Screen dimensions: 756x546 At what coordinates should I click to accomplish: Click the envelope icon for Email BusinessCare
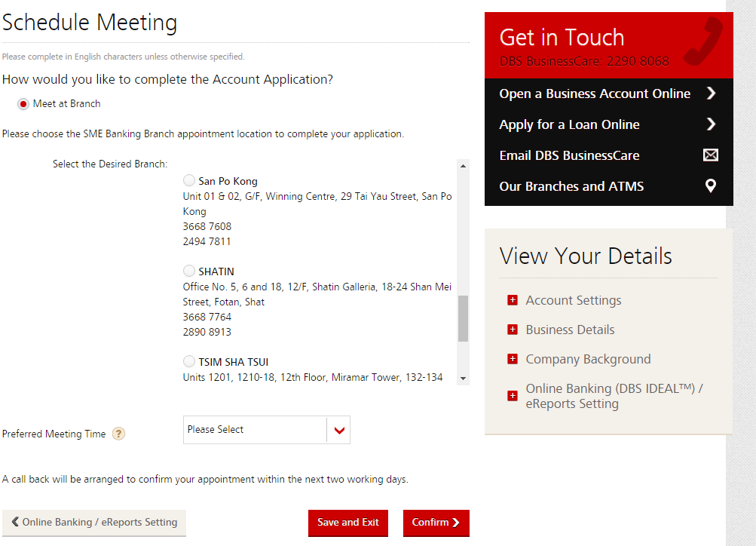point(711,155)
